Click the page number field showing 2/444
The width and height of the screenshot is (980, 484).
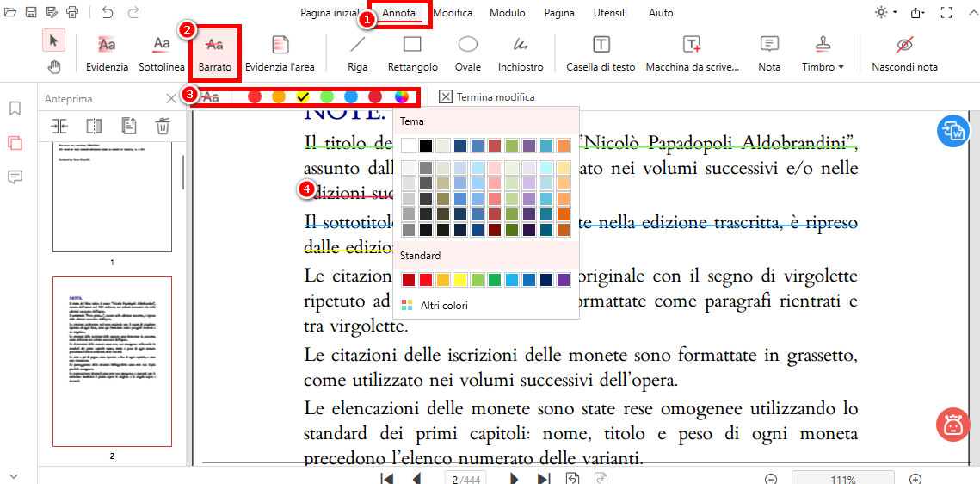(x=465, y=479)
